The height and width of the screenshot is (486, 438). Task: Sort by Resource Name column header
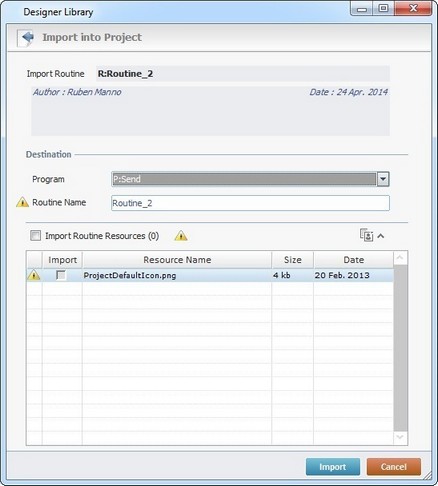point(177,260)
